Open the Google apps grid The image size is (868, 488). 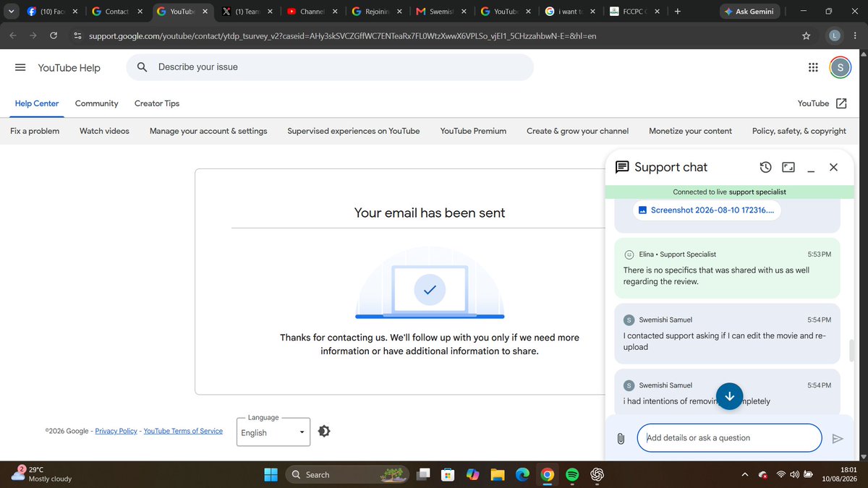(813, 67)
